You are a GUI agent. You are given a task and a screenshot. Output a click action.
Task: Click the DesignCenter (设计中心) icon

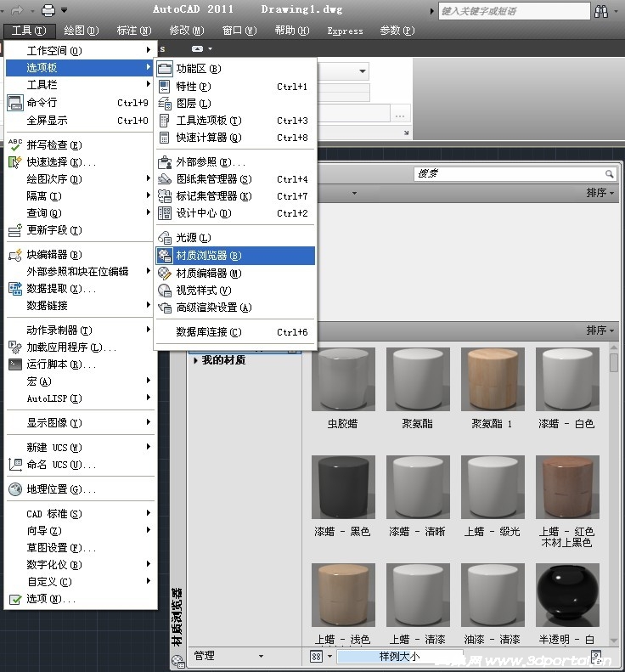[165, 213]
